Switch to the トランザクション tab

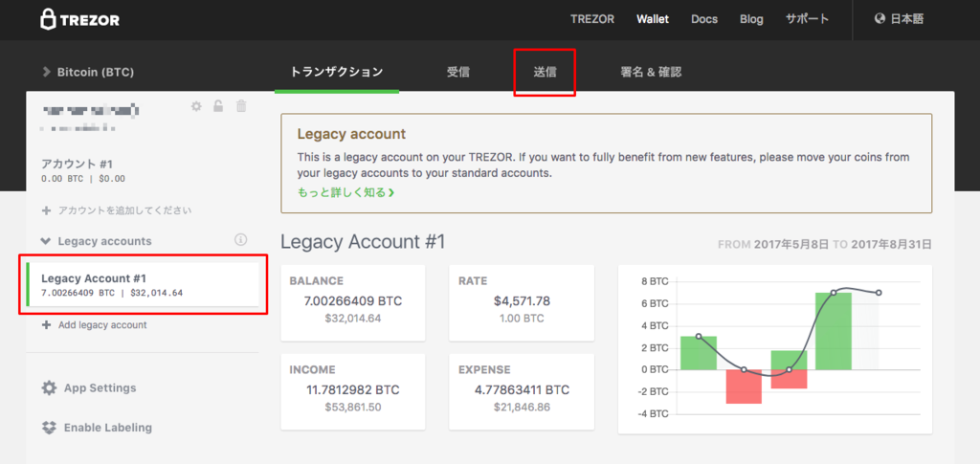336,73
